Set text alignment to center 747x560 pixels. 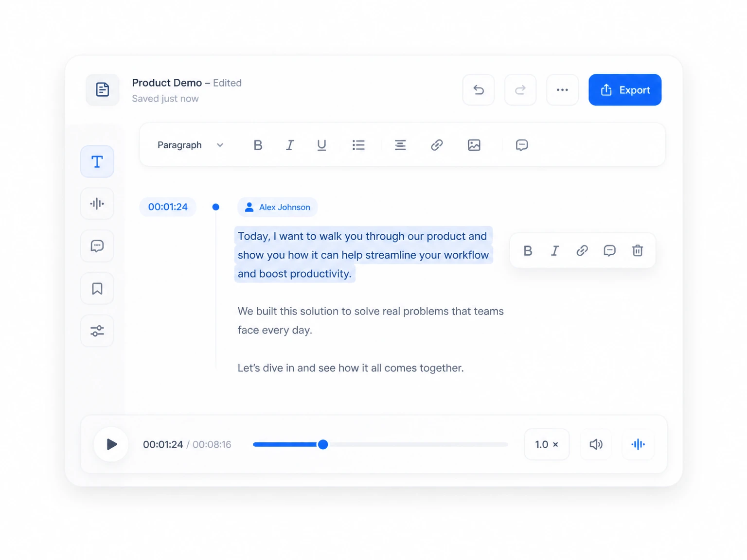[400, 145]
